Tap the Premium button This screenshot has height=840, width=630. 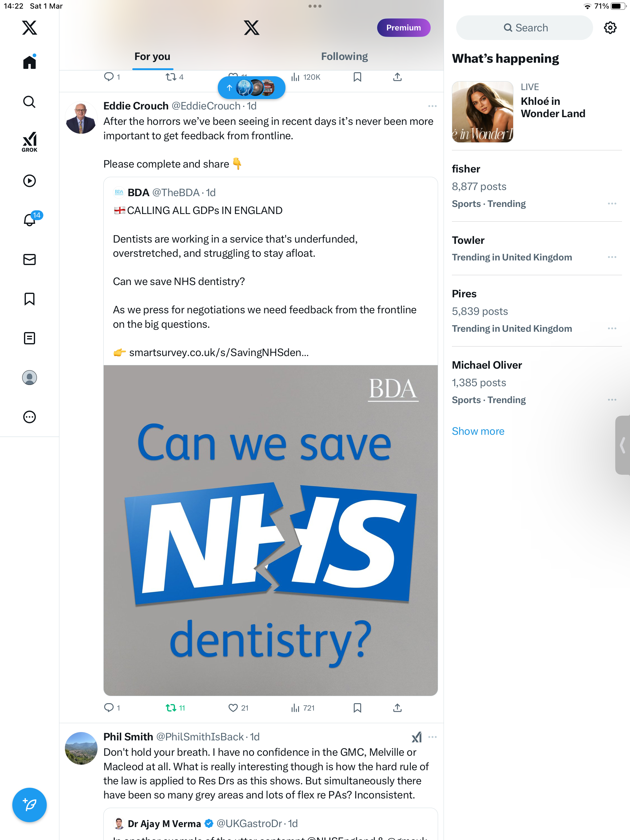point(404,28)
